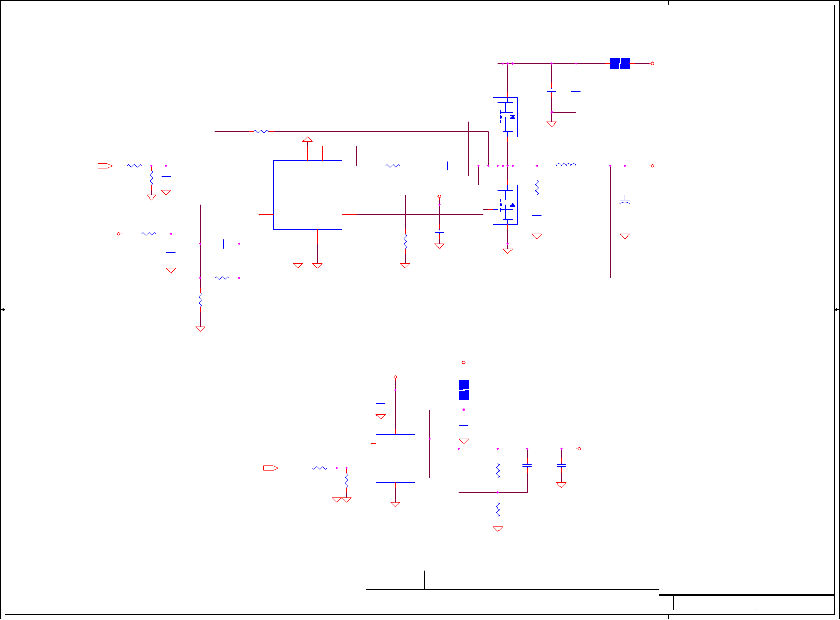
Task: Click terminal circle right of horizontal blue jumper
Action: (652, 64)
